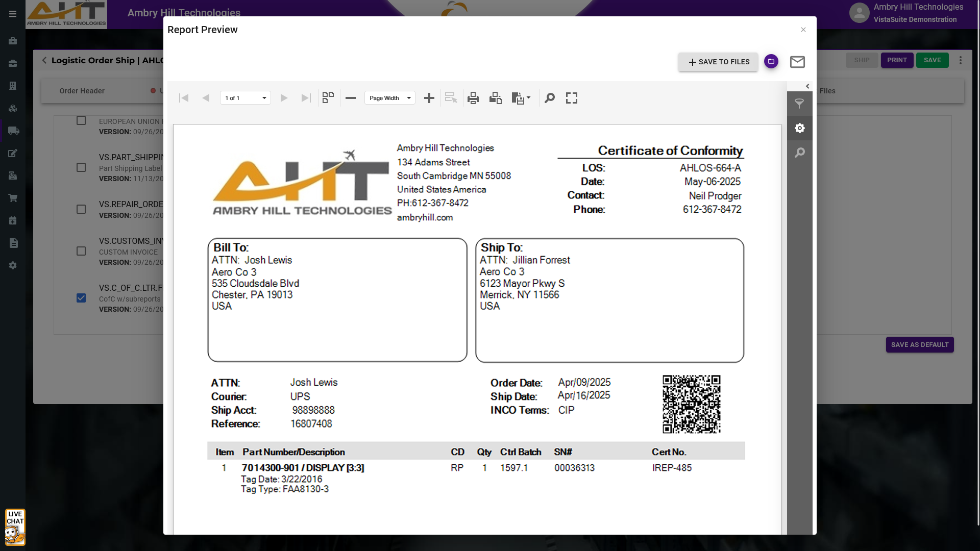Click SAVE TO FILES button
This screenshot has width=980, height=551.
click(718, 62)
